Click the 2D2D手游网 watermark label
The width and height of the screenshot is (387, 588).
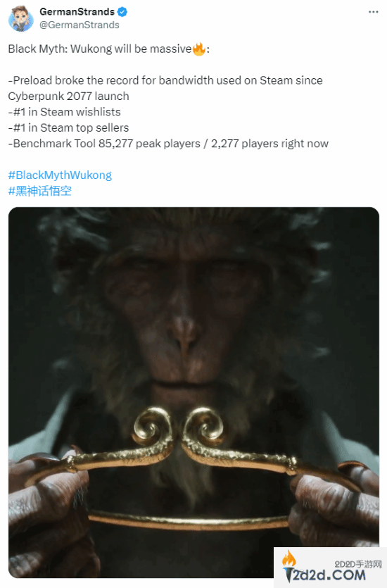[357, 564]
